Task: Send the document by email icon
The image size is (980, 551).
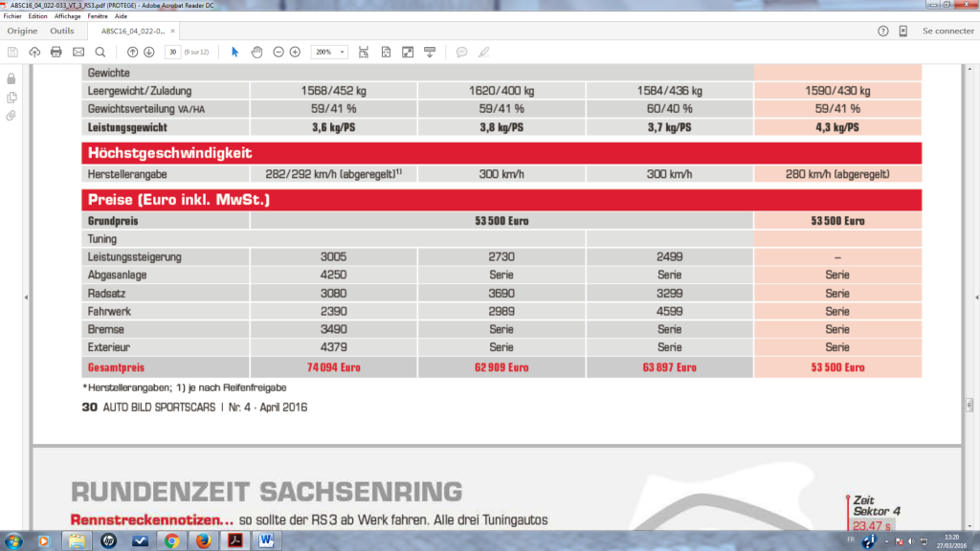Action: coord(77,52)
